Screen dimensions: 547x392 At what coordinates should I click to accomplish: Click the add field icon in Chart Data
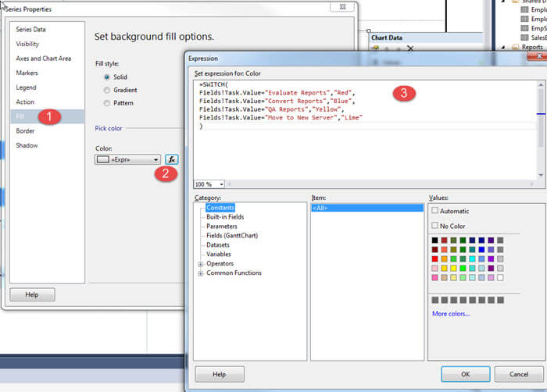point(375,48)
